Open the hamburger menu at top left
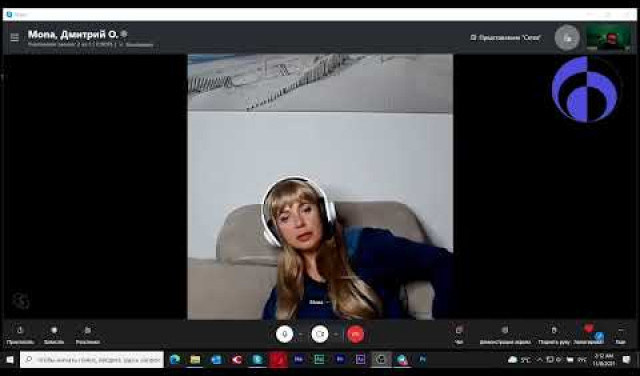Viewport: 640px width, 376px height. pos(15,38)
